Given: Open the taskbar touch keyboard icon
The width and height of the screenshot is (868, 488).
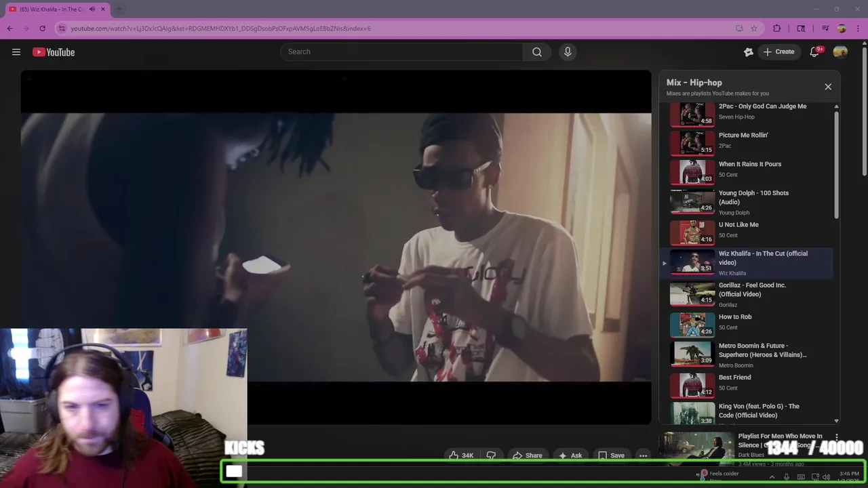Looking at the screenshot, I should 801,477.
